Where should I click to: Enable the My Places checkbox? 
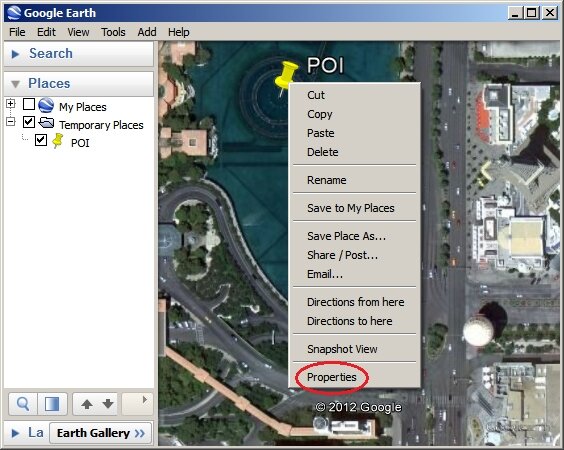pyautogui.click(x=29, y=104)
